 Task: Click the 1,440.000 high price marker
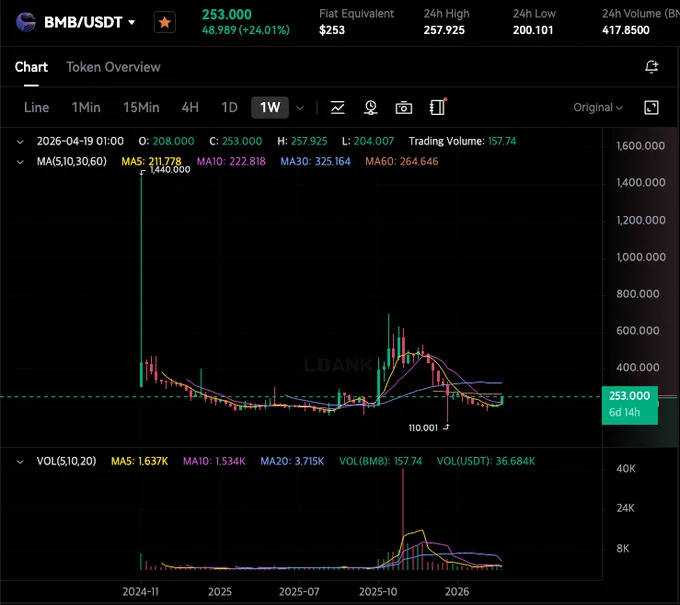(x=170, y=170)
